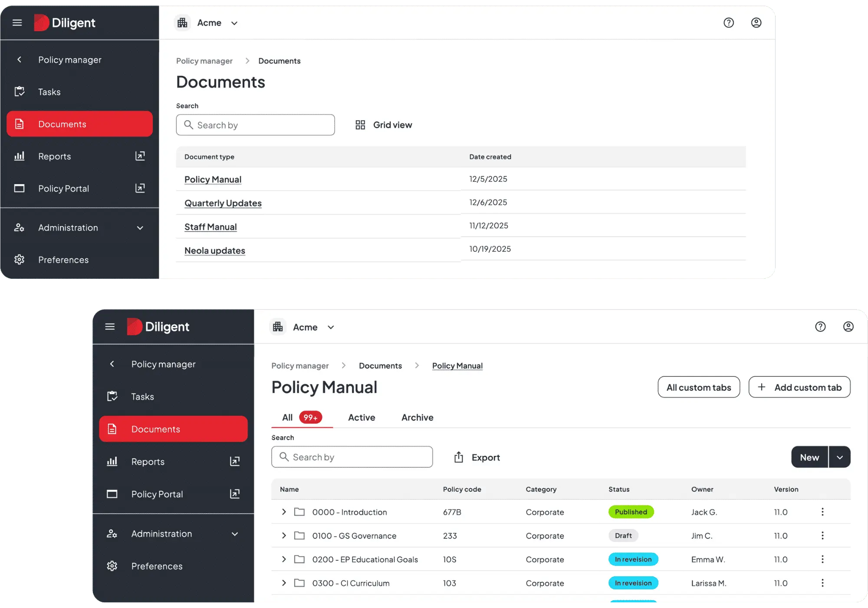Screen dimensions: 868x608
Task: Open Reports external link in Policy Manual window sidebar
Action: point(235,461)
